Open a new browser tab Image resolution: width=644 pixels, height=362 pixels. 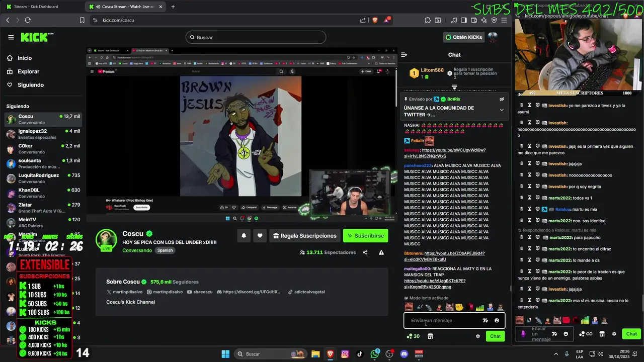173,7
